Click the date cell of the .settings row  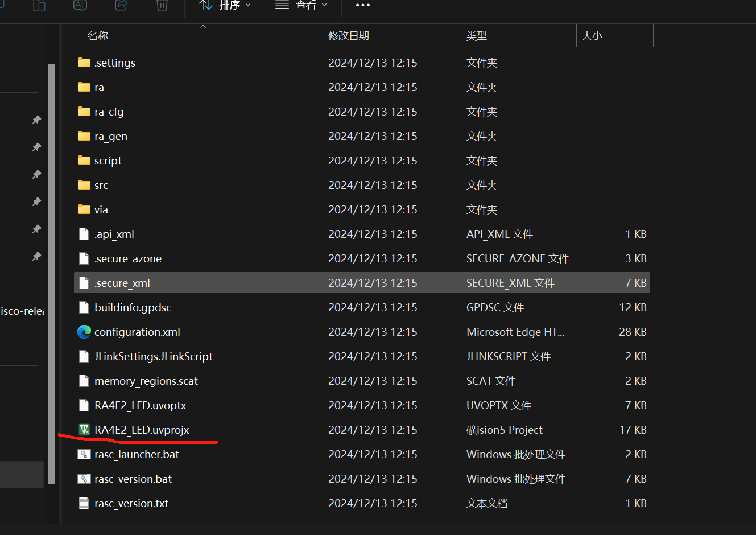click(373, 63)
